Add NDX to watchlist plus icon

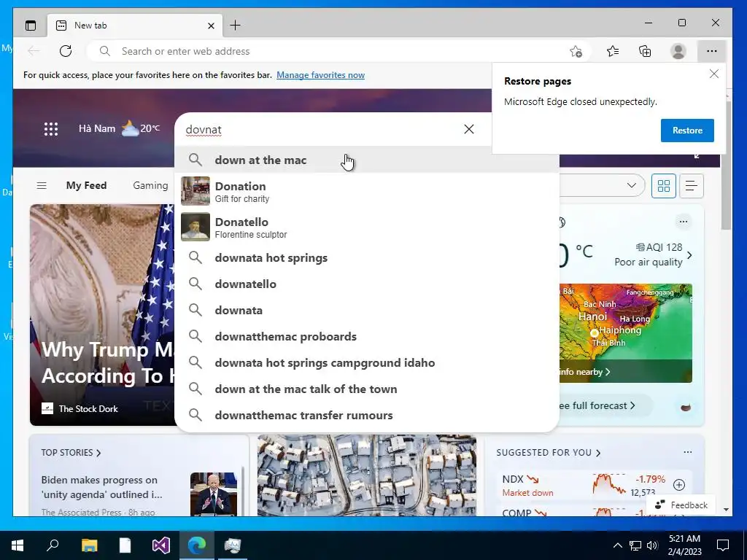pyautogui.click(x=679, y=485)
